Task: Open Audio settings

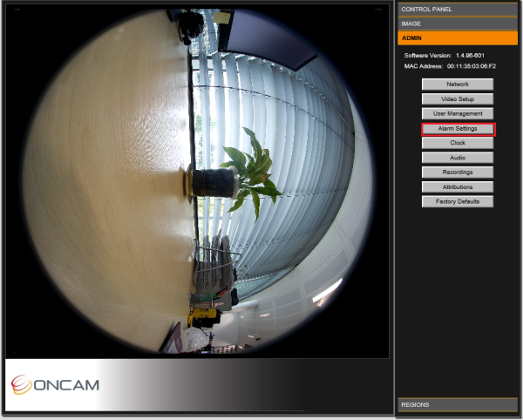Action: [458, 158]
